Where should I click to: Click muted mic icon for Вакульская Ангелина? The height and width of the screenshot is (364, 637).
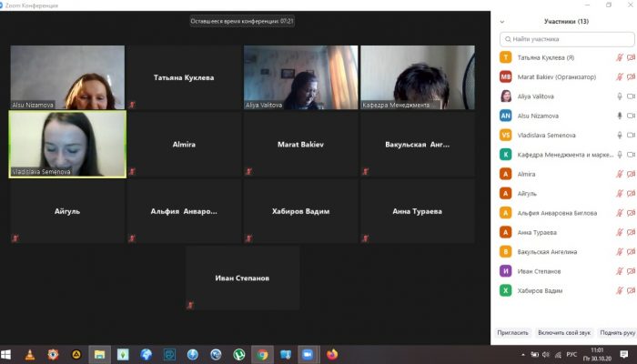620,252
